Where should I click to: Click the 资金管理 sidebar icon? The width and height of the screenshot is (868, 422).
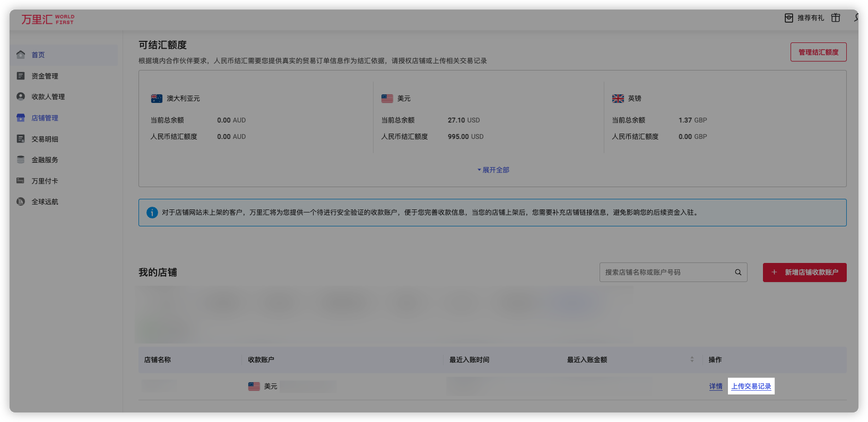pos(21,76)
